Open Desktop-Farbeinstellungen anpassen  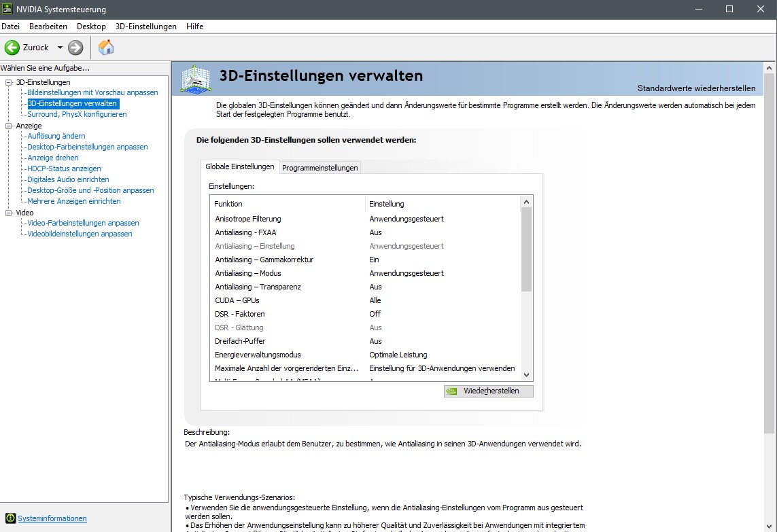[87, 147]
